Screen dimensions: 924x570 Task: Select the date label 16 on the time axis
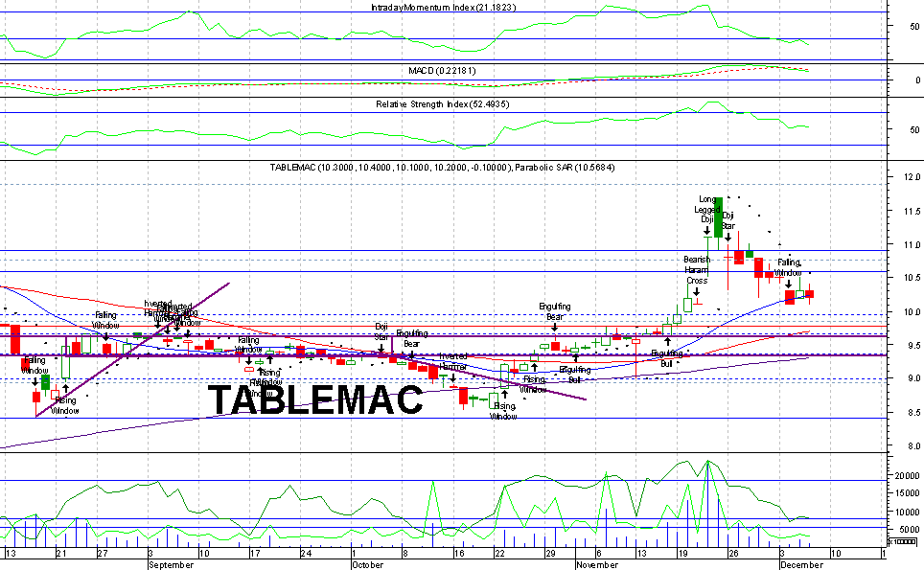pos(459,554)
